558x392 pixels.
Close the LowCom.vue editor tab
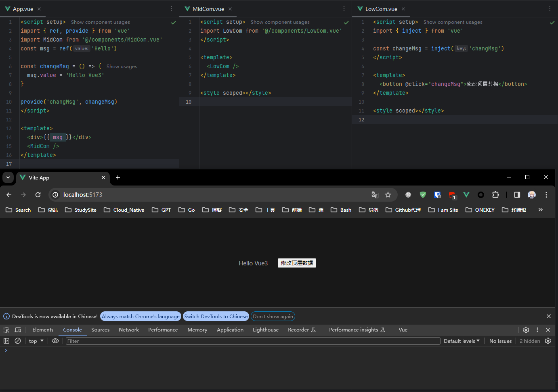tap(403, 9)
